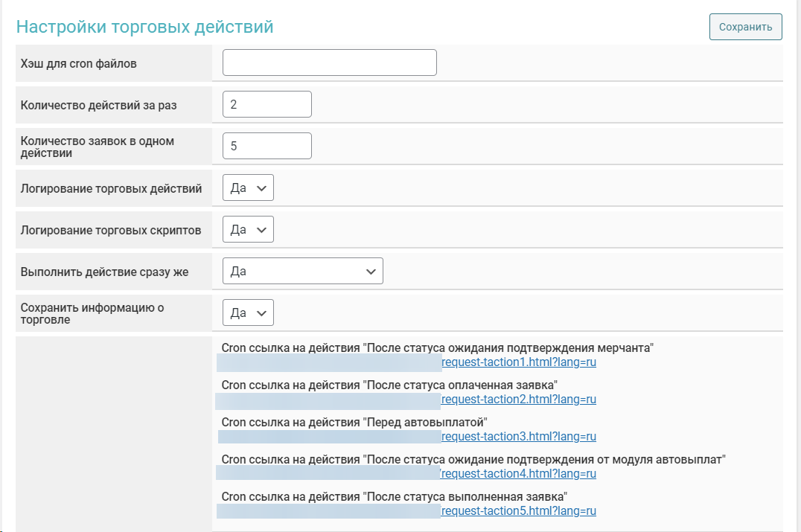Open the request-taction4.html cron link
This screenshot has width=801, height=532.
pos(519,474)
